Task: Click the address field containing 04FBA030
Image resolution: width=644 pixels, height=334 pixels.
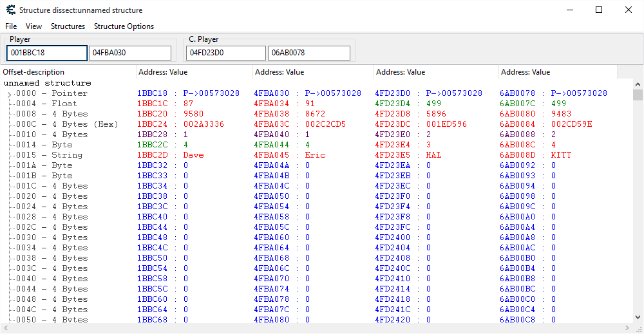Action: coord(129,53)
